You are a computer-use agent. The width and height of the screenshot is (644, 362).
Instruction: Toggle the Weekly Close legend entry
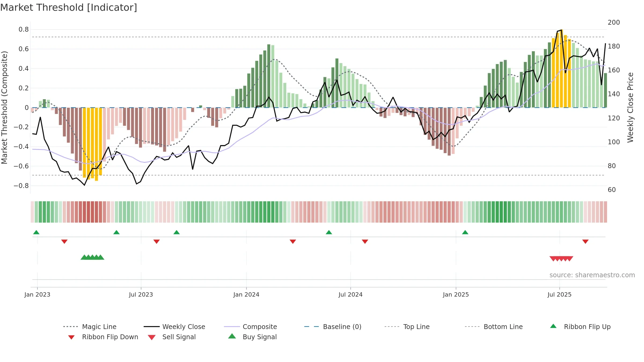(x=174, y=327)
